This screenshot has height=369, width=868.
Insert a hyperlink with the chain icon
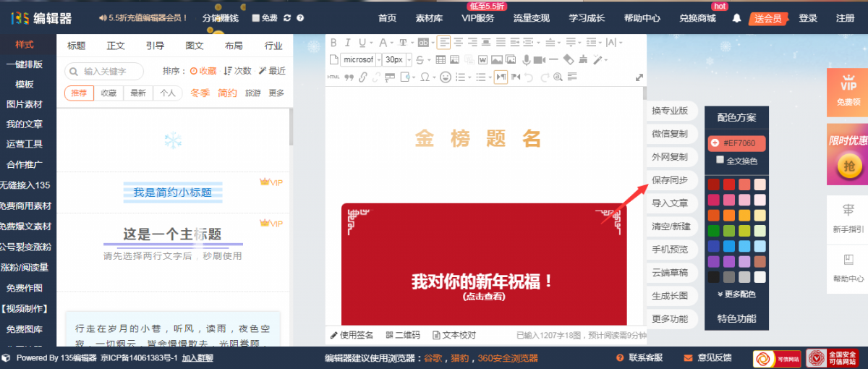click(x=363, y=77)
